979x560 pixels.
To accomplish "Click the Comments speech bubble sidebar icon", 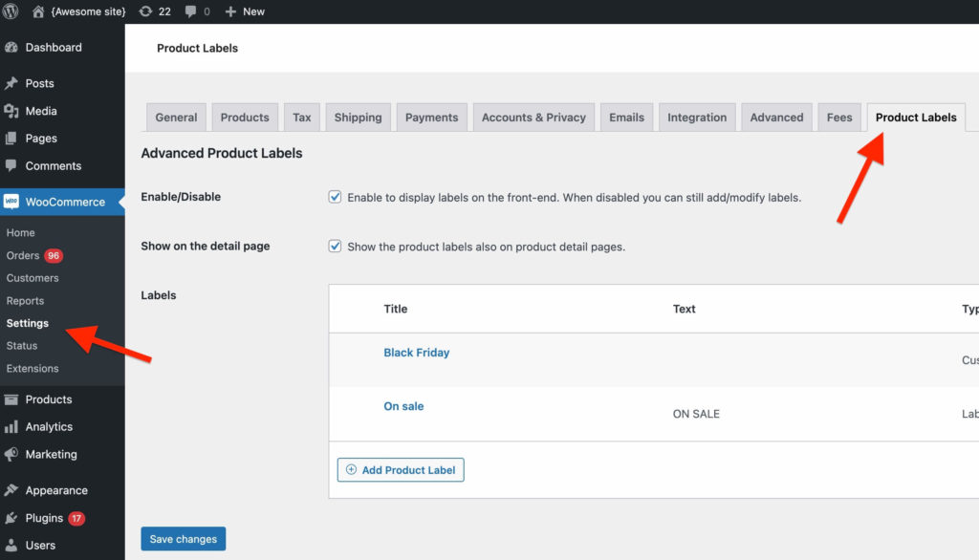I will click(x=11, y=166).
